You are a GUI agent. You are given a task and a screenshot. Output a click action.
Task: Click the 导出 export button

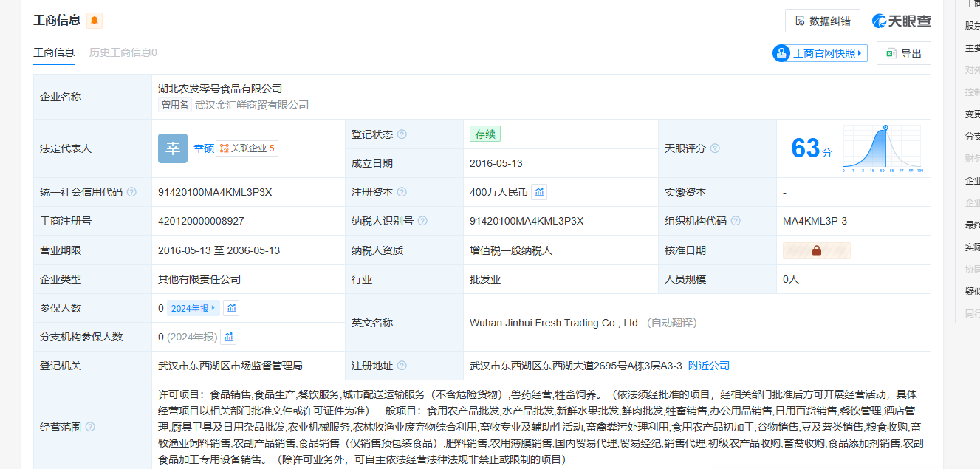(x=903, y=53)
